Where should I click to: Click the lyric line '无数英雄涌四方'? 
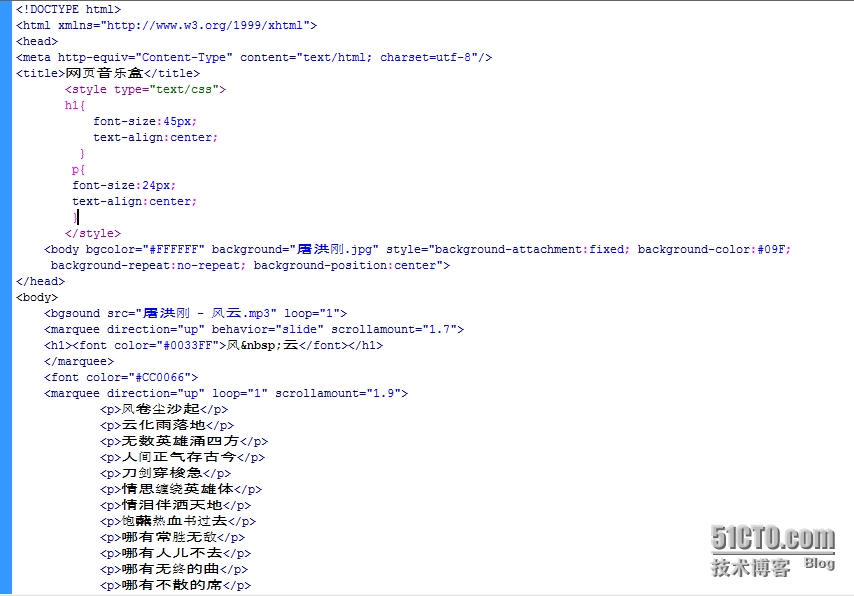pyautogui.click(x=184, y=441)
